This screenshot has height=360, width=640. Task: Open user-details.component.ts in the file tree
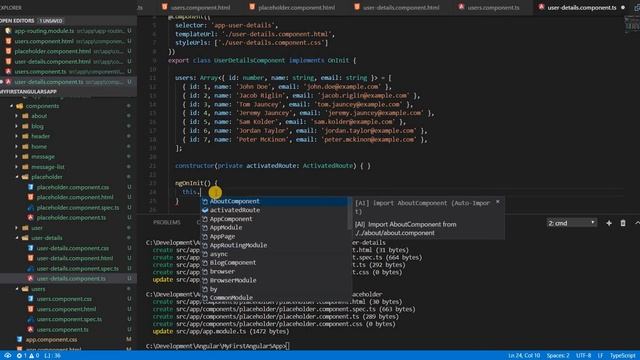pyautogui.click(x=68, y=278)
